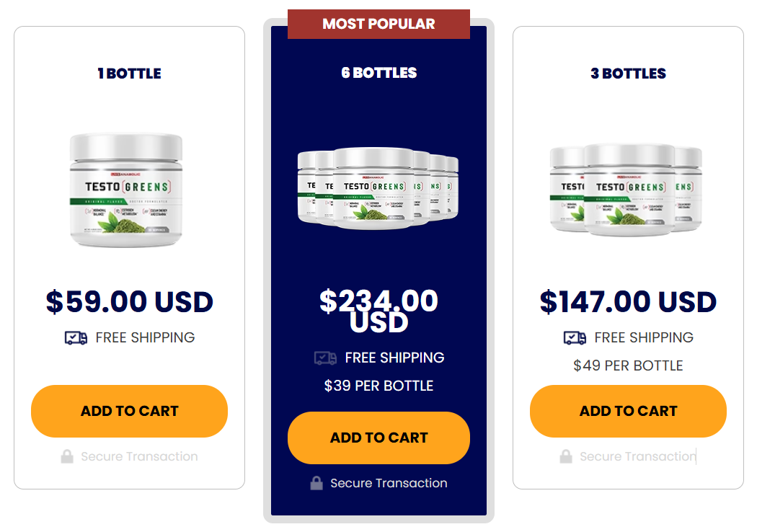This screenshot has width=757, height=532.
Task: Click the MOST POPULAR banner
Action: tap(378, 23)
